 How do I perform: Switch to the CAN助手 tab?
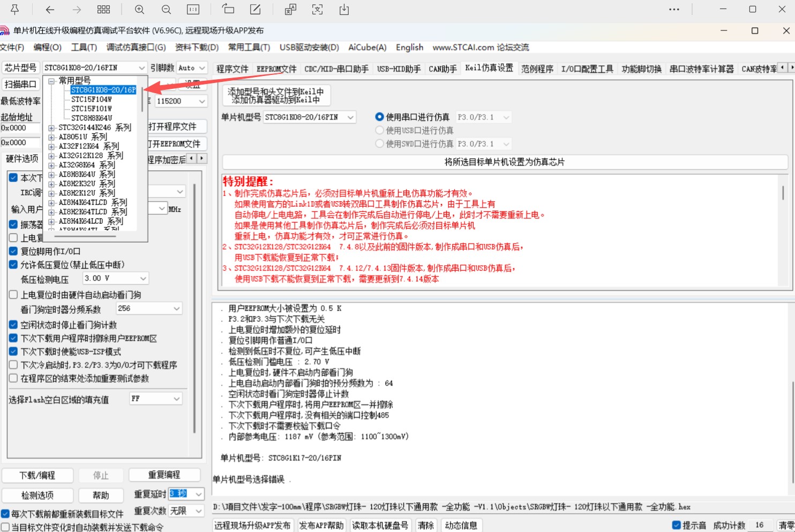point(442,68)
